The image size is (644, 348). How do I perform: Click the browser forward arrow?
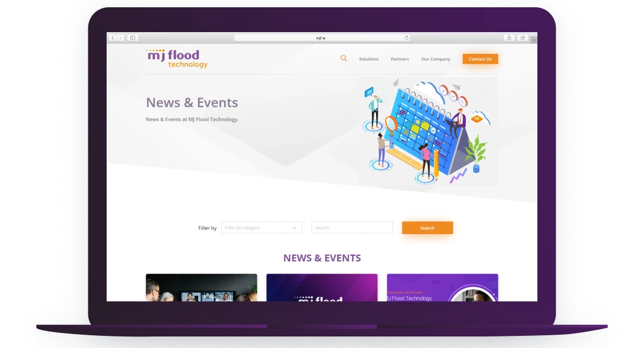click(121, 38)
